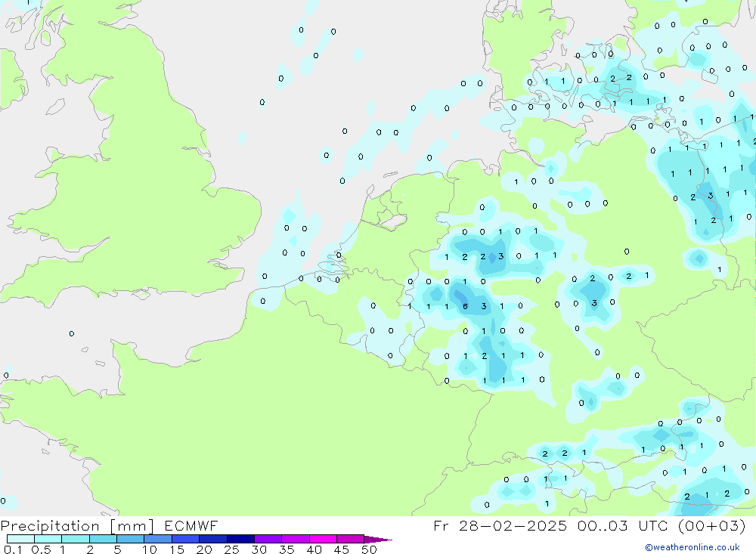Select the 'ECMWF' model label
The width and height of the screenshot is (756, 554).
pos(191,525)
